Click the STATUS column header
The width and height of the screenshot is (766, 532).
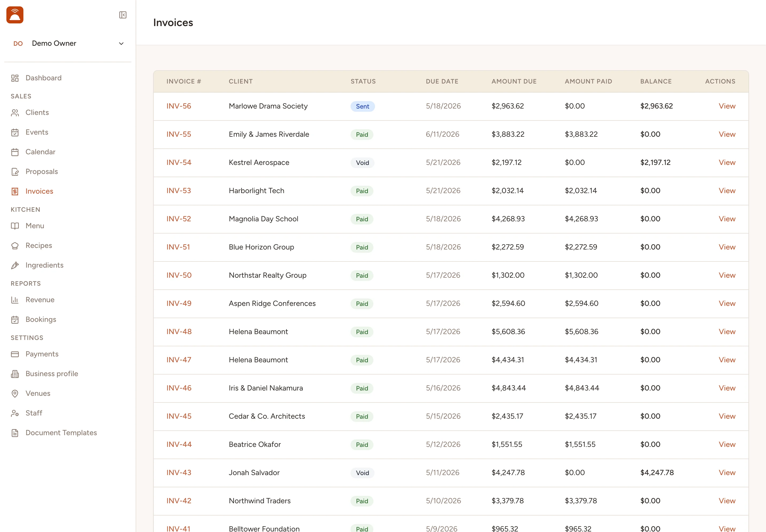coord(363,81)
